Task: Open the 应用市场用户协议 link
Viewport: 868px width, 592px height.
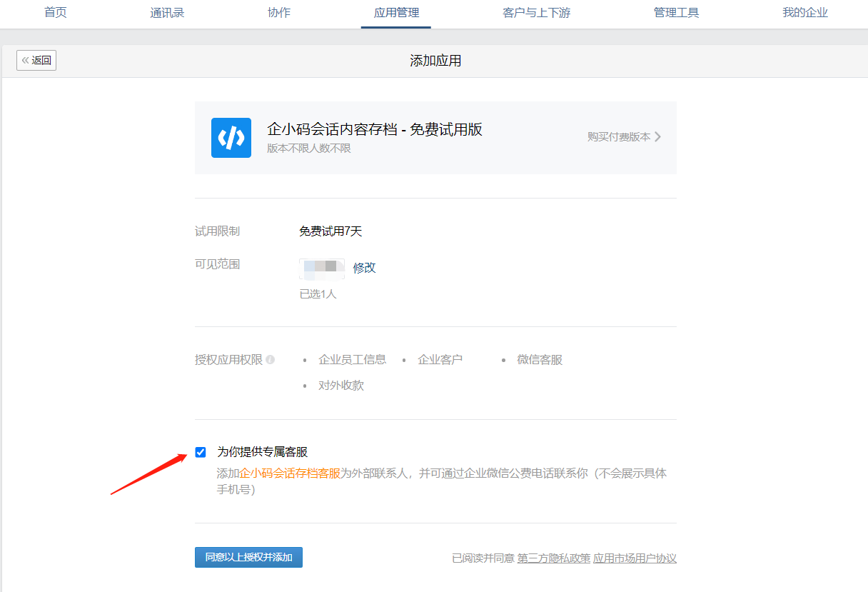Action: tap(635, 558)
